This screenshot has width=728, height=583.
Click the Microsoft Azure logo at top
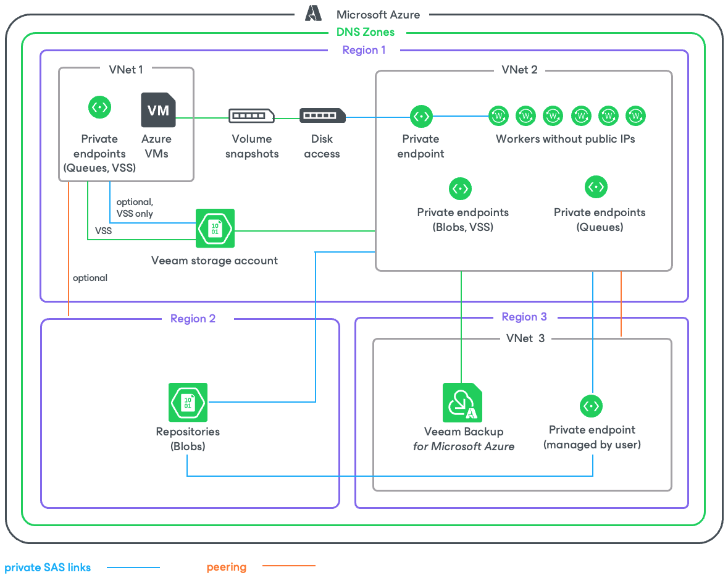pos(314,13)
